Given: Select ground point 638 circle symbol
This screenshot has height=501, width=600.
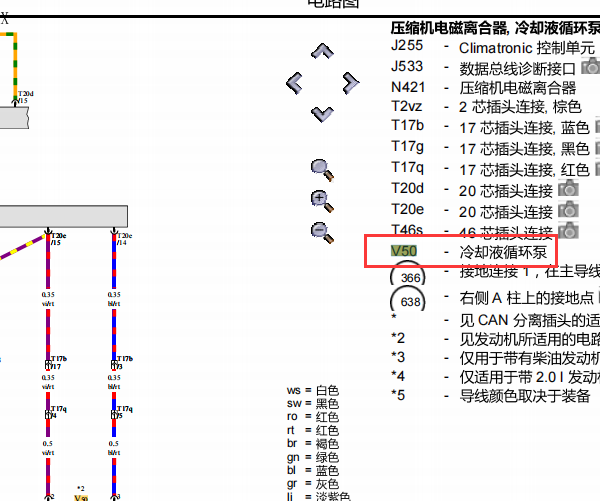Looking at the screenshot, I should (408, 300).
